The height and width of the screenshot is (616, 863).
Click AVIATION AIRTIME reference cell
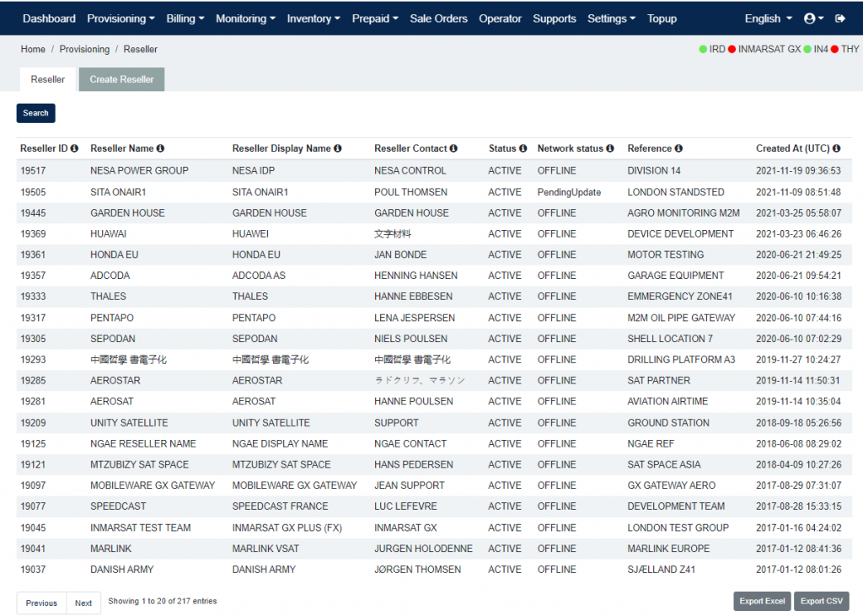[667, 402]
